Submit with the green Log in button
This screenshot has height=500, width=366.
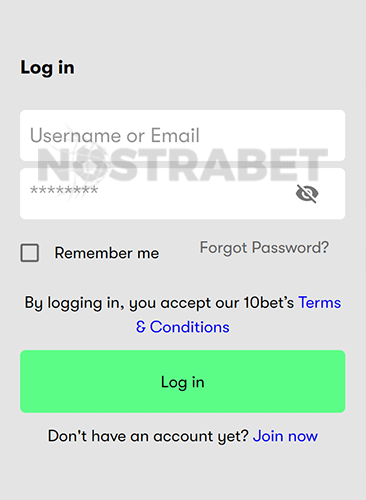[182, 381]
